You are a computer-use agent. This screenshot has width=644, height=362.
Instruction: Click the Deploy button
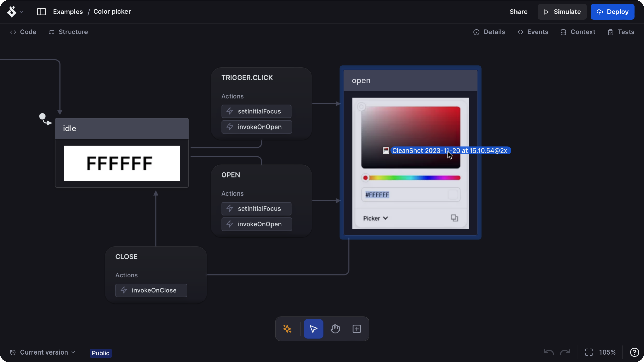[612, 11]
